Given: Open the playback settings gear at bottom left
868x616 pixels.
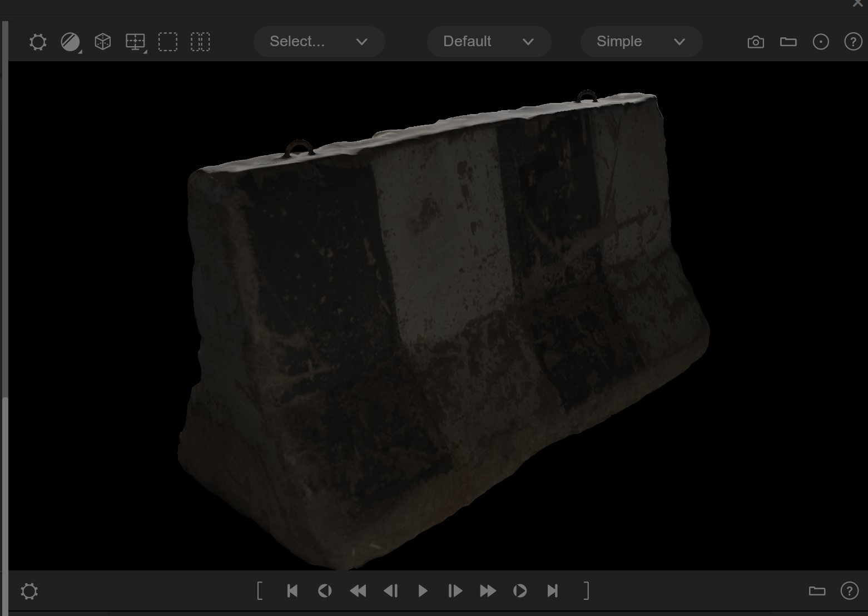Looking at the screenshot, I should pyautogui.click(x=29, y=591).
